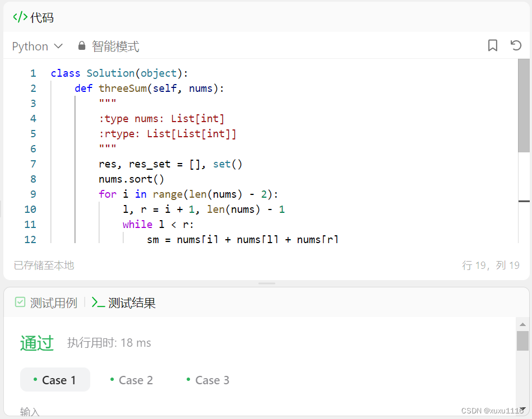Click the terminal prompt icon beside 测试结果
This screenshot has width=532, height=419.
(x=98, y=302)
